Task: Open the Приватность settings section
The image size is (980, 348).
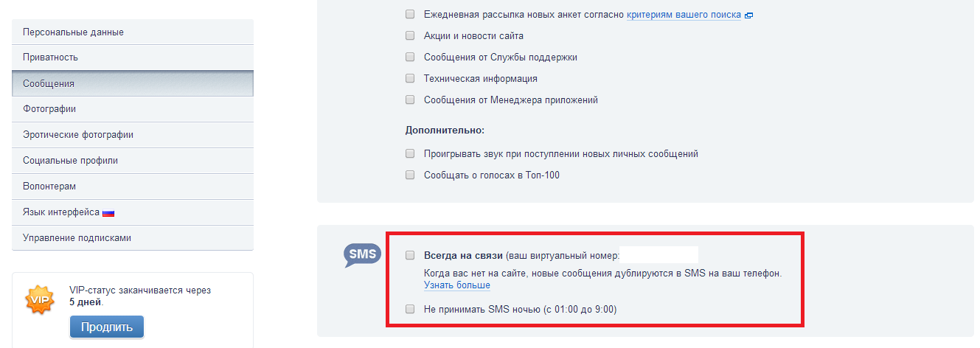Action: [x=133, y=58]
